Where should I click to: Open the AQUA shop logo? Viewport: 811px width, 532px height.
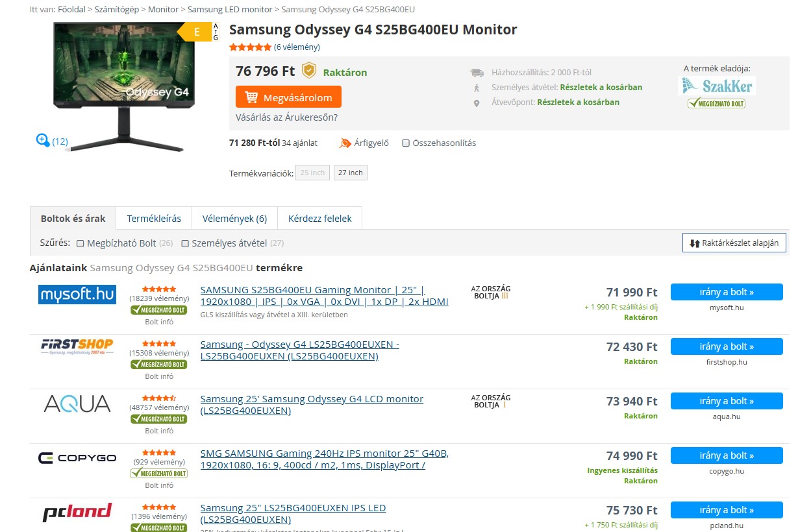coord(77,404)
